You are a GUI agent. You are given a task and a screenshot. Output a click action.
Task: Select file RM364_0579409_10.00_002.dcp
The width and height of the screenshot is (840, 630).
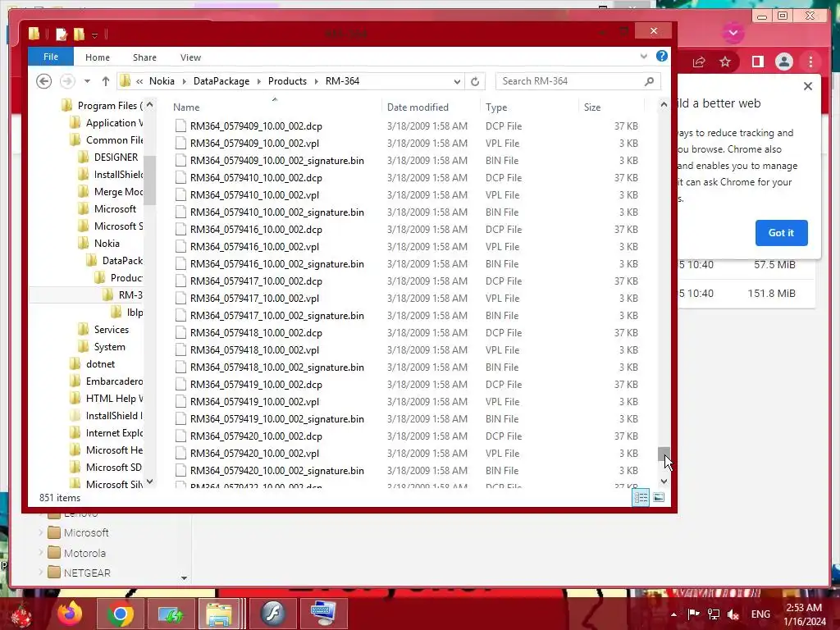pos(256,126)
